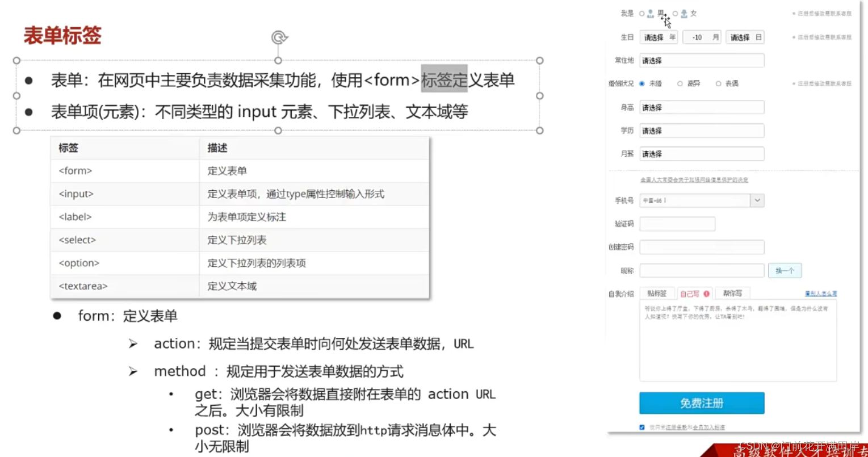Click the <label> table cell
Image resolution: width=868 pixels, height=457 pixels.
125,217
